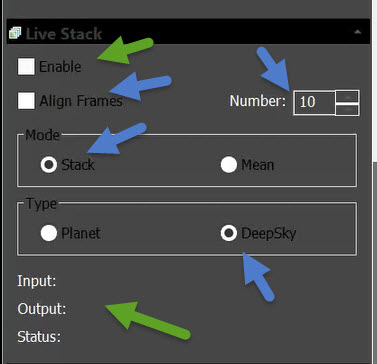Choose the DeepSky type radio button
Viewport: 377px width, 364px height.
(x=229, y=233)
